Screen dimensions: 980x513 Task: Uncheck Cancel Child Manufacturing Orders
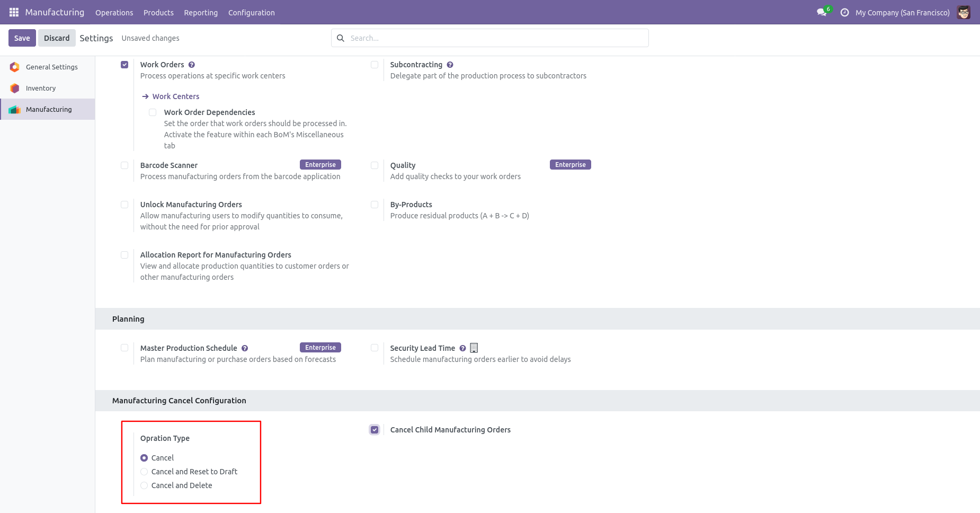coord(375,430)
